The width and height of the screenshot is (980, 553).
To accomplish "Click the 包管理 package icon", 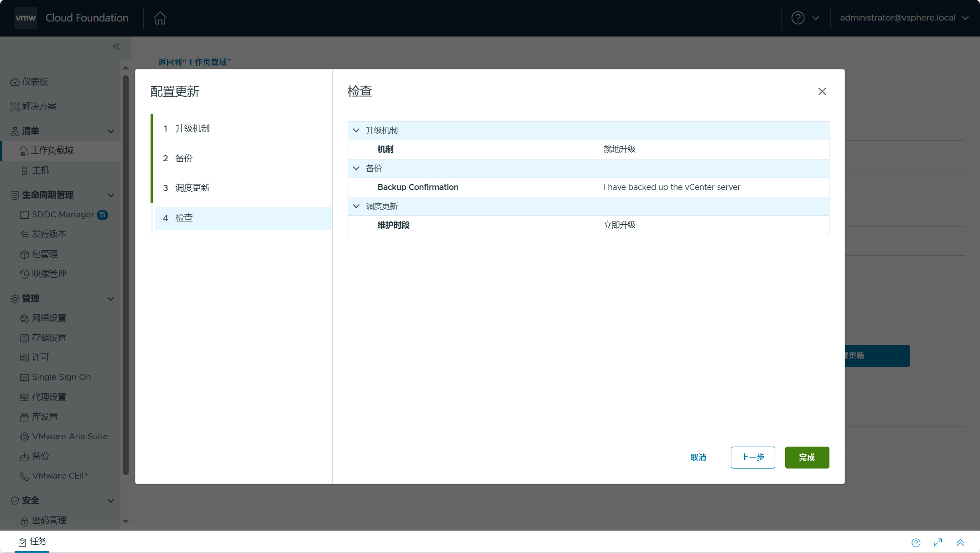I will tap(25, 254).
